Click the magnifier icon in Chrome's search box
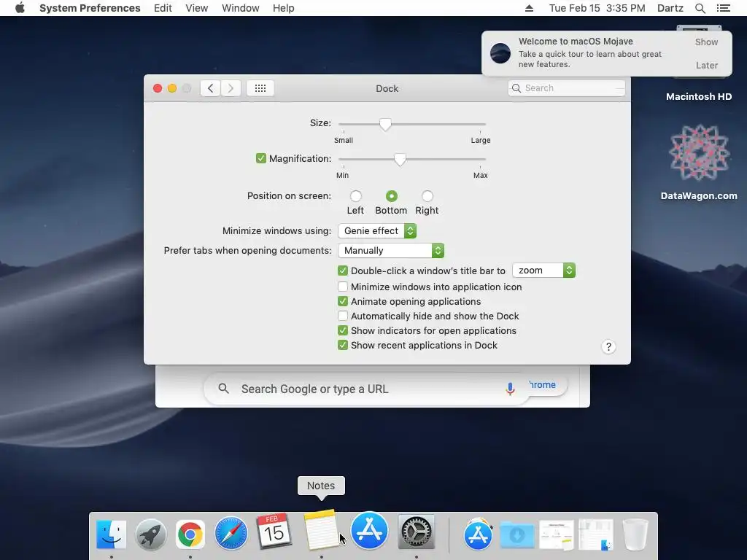747x560 pixels. pyautogui.click(x=223, y=389)
